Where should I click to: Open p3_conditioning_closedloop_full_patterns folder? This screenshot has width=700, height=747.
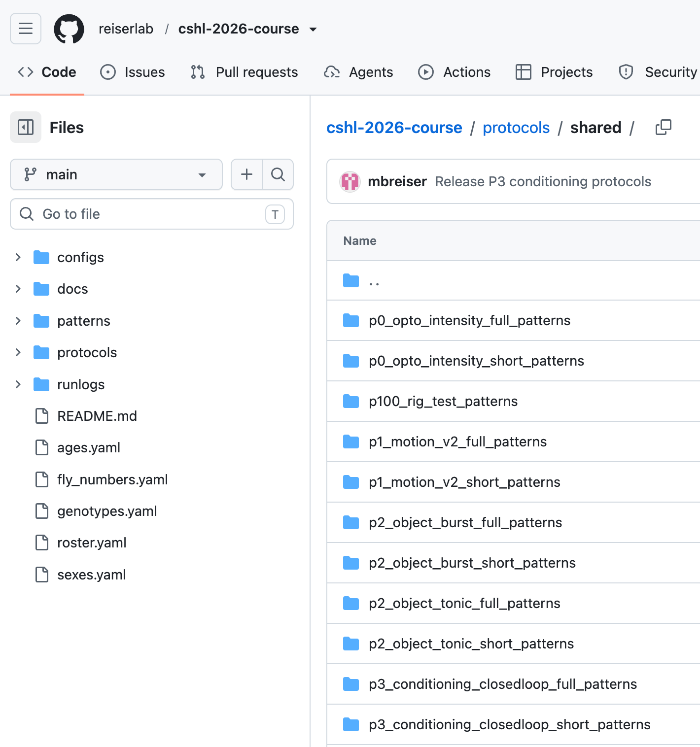coord(503,684)
